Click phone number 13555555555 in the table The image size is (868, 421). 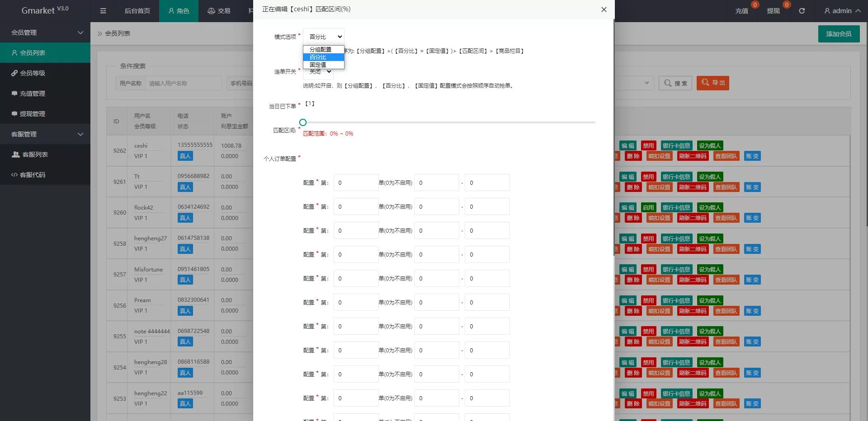tap(195, 145)
